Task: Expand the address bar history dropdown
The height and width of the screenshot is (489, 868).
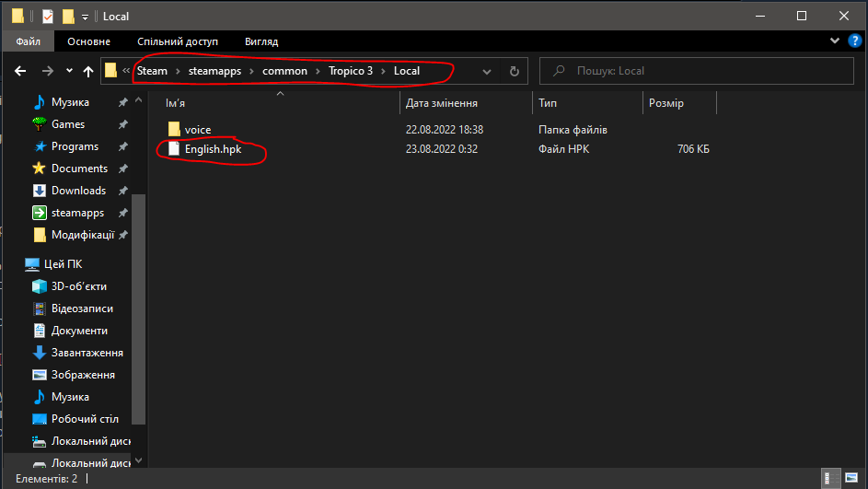Action: pyautogui.click(x=487, y=72)
